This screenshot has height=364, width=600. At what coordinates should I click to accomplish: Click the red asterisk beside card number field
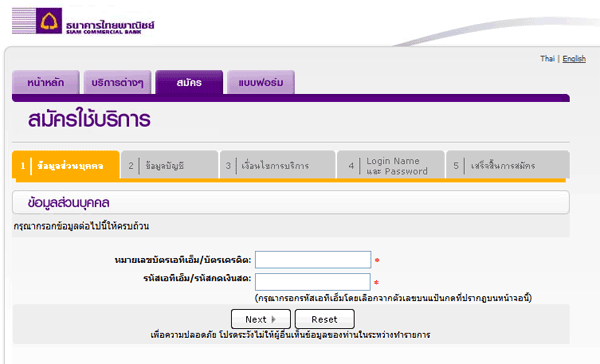(x=377, y=260)
